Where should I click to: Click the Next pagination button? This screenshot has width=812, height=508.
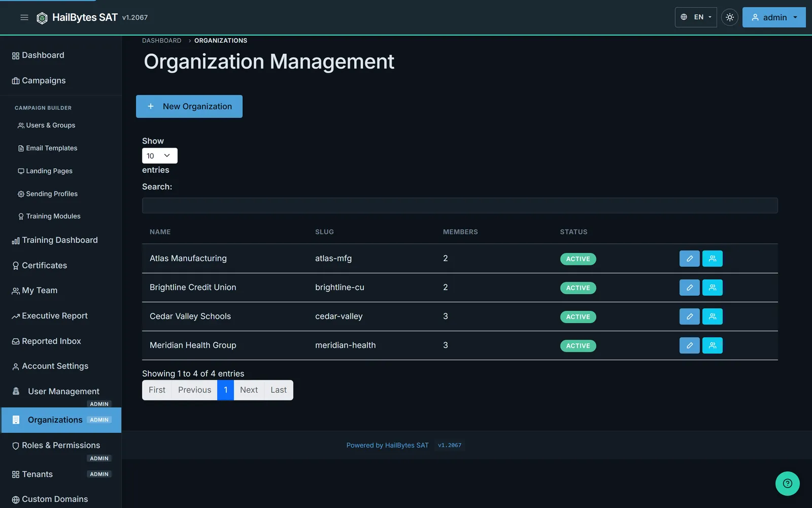tap(249, 390)
